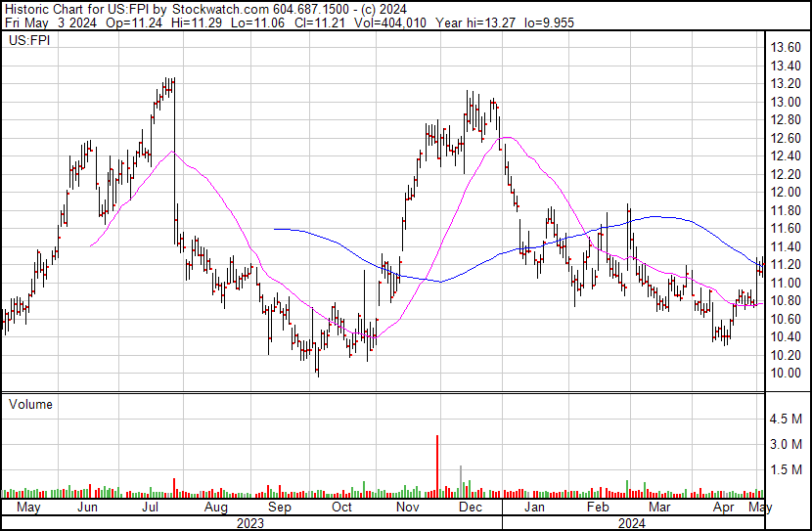Image resolution: width=812 pixels, height=531 pixels.
Task: Click the 11.60 price axis label
Action: [786, 228]
